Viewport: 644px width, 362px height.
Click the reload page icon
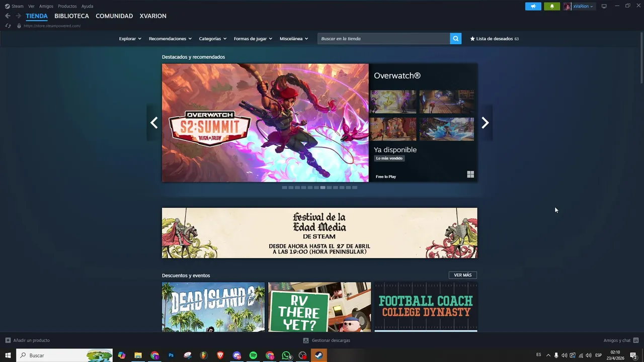tap(8, 26)
